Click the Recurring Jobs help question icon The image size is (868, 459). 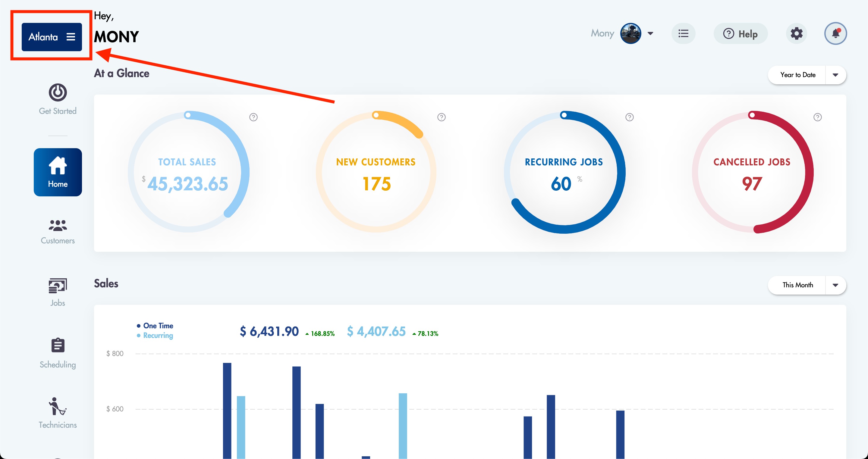click(x=629, y=117)
